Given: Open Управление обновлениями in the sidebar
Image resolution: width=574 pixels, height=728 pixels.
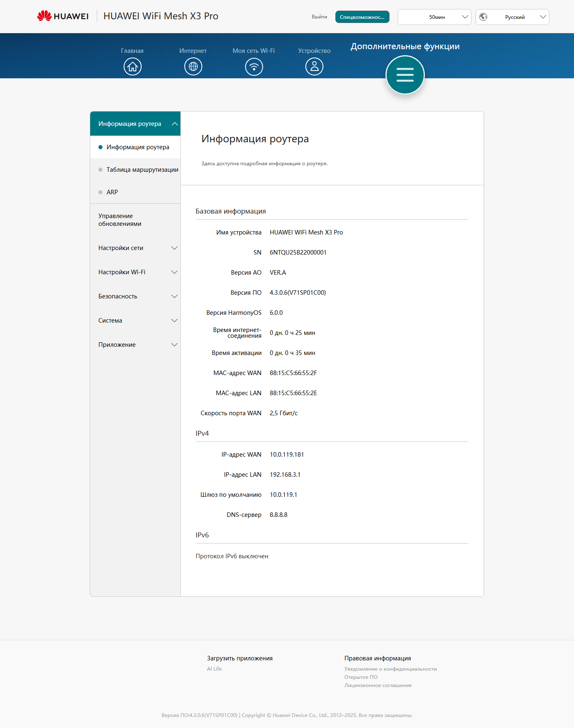Looking at the screenshot, I should (135, 220).
